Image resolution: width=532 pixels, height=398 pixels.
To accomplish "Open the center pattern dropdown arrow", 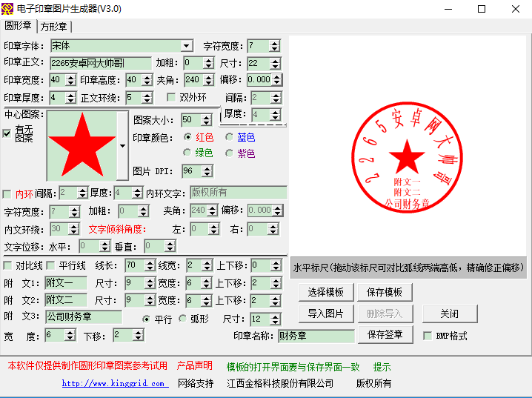I will [x=122, y=145].
